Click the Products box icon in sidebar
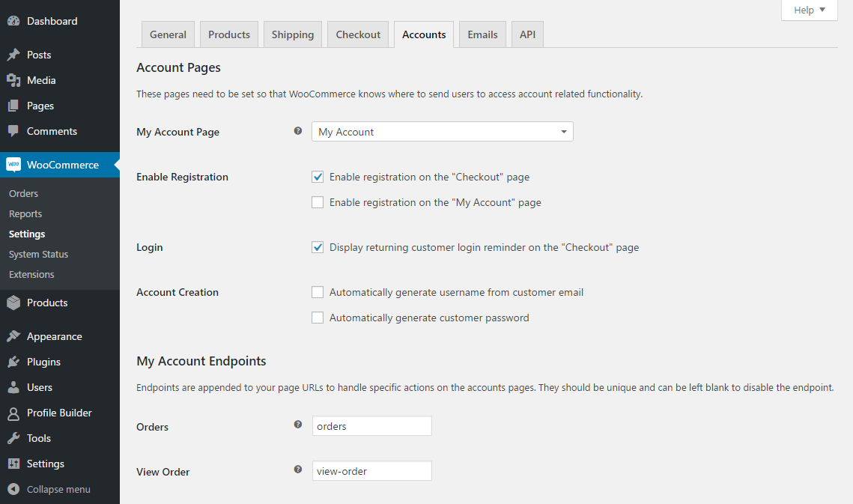This screenshot has width=853, height=504. click(13, 303)
